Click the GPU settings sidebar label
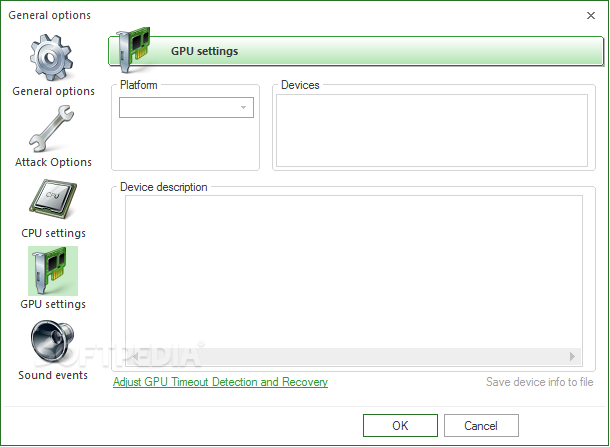Image resolution: width=610 pixels, height=447 pixels. pyautogui.click(x=53, y=304)
